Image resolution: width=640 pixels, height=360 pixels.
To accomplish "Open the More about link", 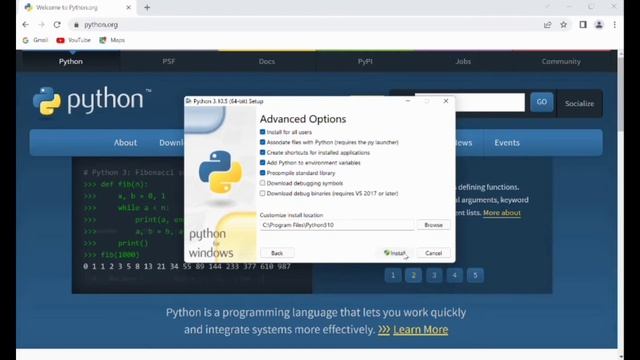I will pyautogui.click(x=502, y=213).
